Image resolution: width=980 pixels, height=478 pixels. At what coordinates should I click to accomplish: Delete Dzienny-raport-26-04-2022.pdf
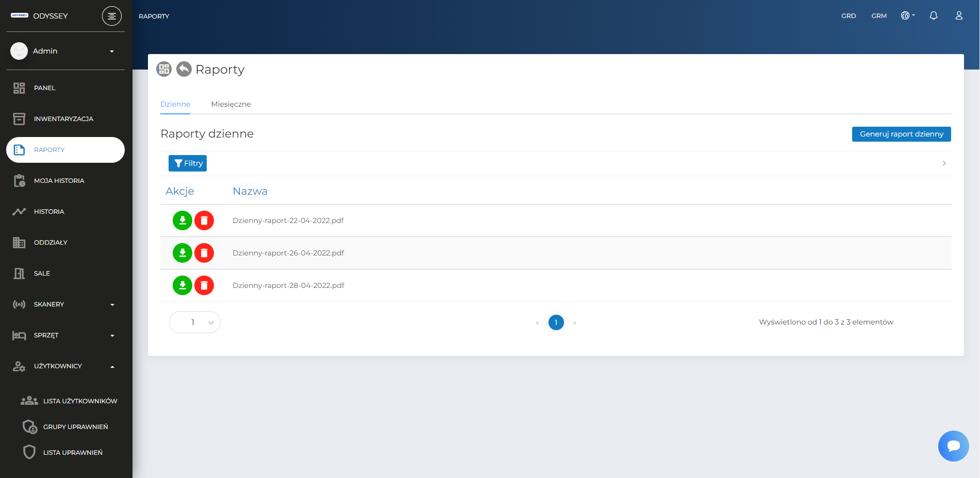(204, 253)
